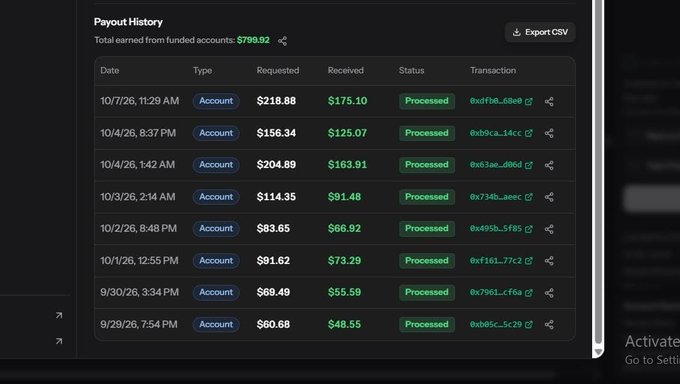This screenshot has width=680, height=384.
Task: Click the Transaction column header
Action: (x=493, y=70)
